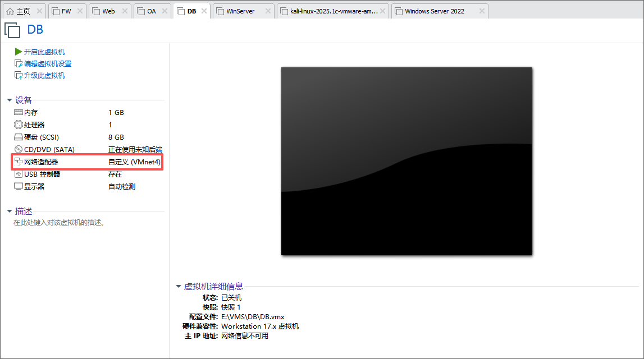
Task: Click the VM icon on the kali-linux tab
Action: click(x=284, y=11)
